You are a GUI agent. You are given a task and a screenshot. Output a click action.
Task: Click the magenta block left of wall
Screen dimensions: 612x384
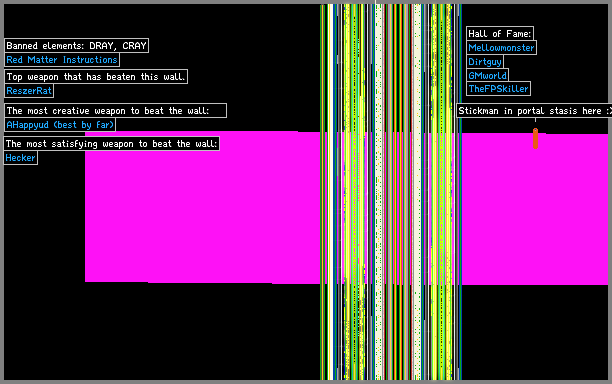(x=203, y=207)
